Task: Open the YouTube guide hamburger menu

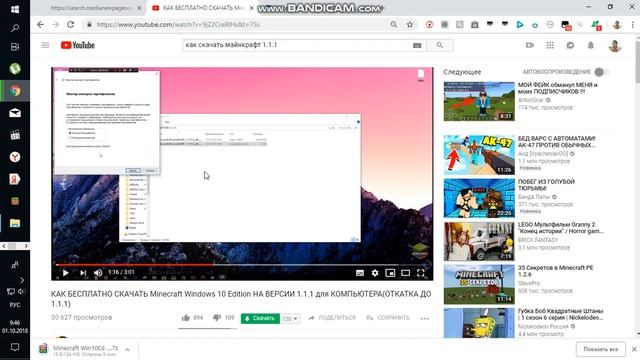Action: click(x=45, y=45)
